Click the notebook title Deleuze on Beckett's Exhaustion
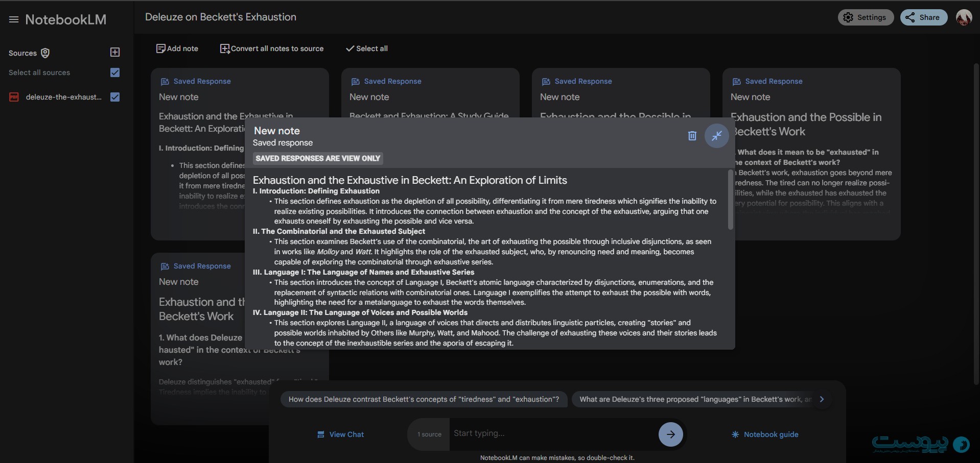 (x=221, y=17)
